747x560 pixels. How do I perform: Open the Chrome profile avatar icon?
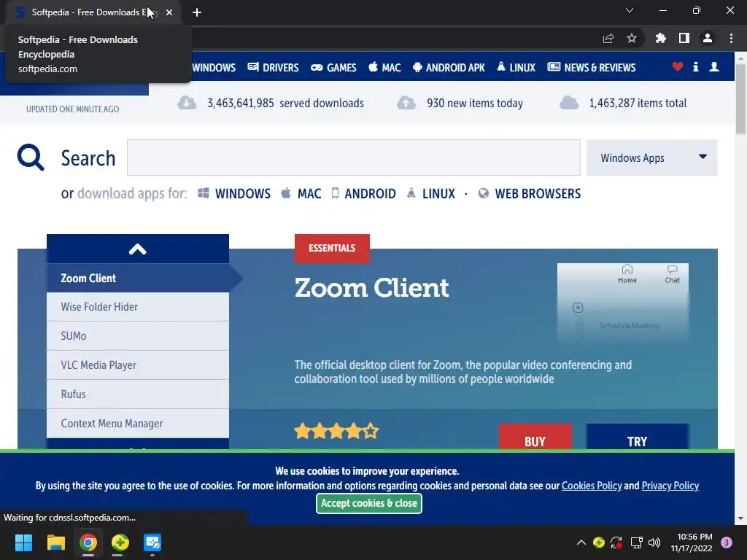click(x=708, y=39)
